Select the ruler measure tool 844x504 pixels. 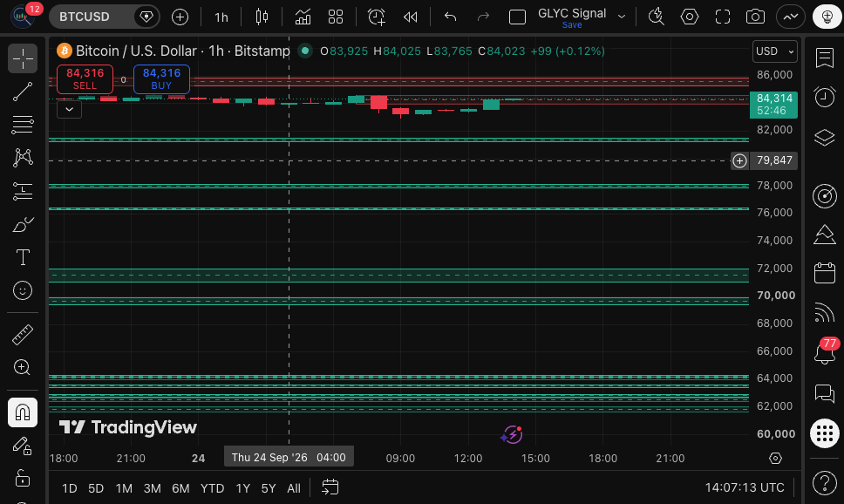click(x=23, y=335)
